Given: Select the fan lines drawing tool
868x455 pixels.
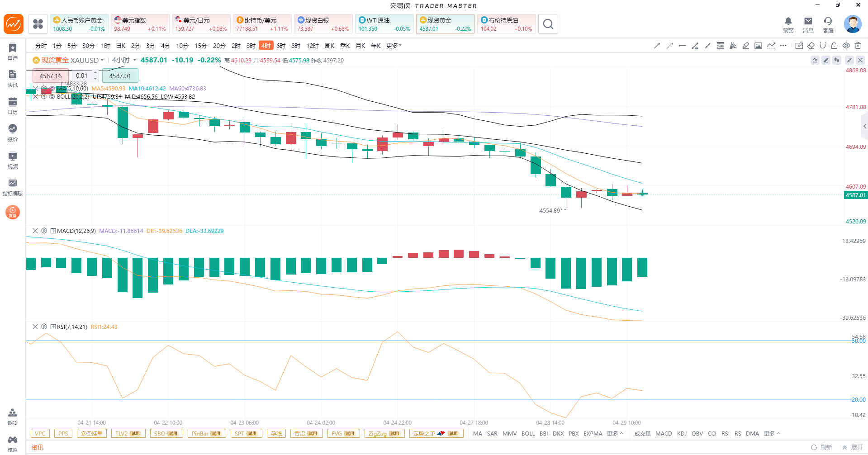Looking at the screenshot, I should point(733,46).
